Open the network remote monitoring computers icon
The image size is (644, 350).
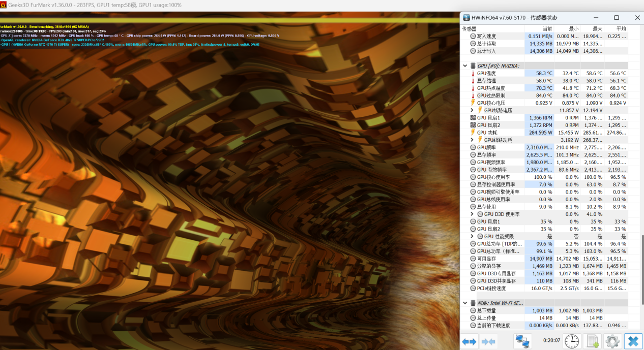[522, 341]
